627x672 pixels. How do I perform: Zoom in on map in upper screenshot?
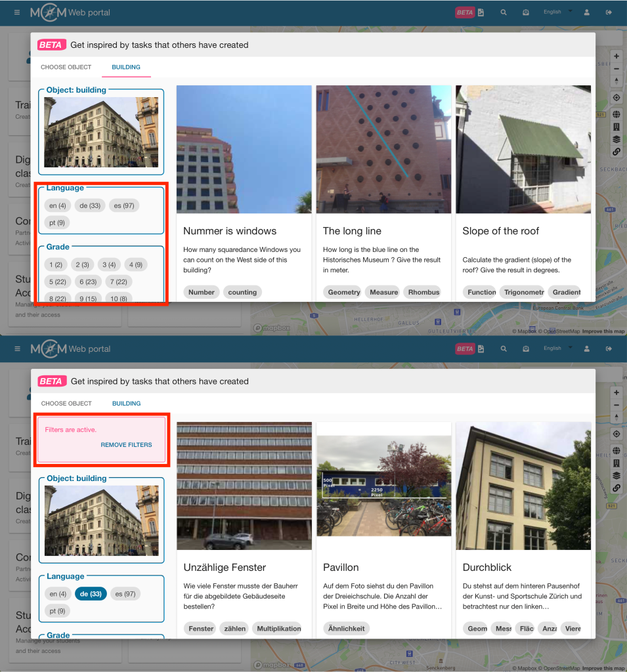616,56
